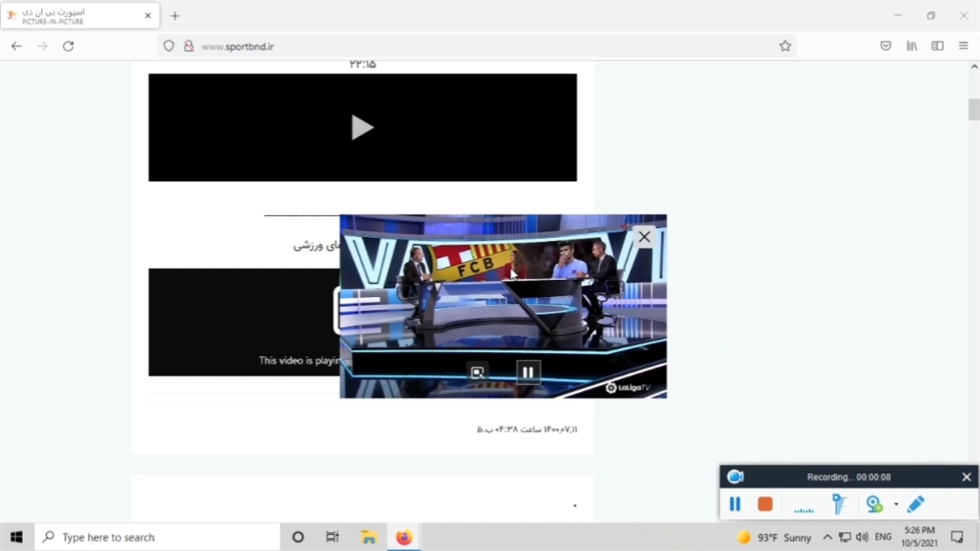Close the picture-in-picture overlay
Viewport: 980px width, 551px height.
click(644, 237)
